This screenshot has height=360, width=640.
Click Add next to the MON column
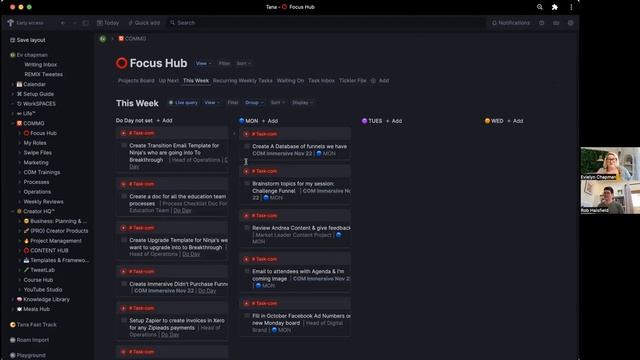point(270,121)
